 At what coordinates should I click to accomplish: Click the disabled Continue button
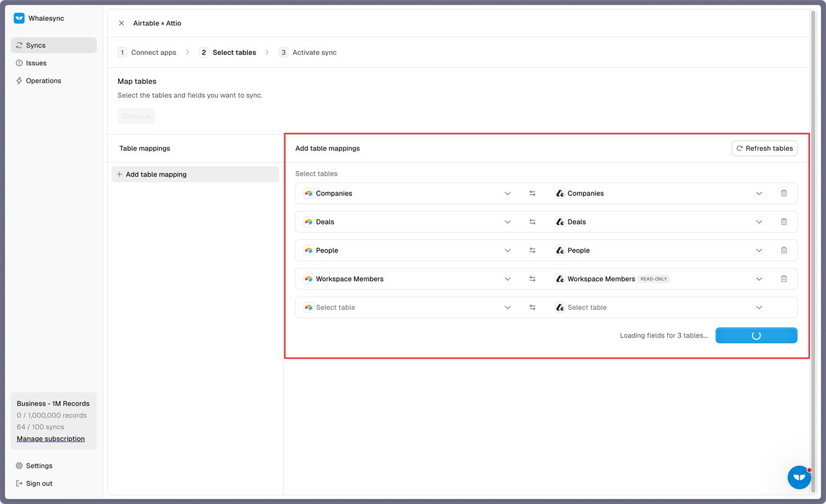pos(136,116)
